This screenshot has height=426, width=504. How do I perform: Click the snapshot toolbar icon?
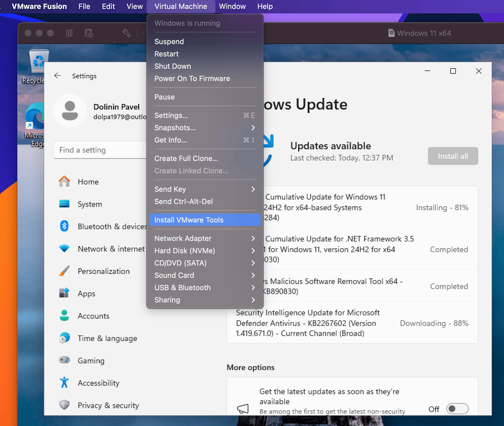tap(89, 33)
